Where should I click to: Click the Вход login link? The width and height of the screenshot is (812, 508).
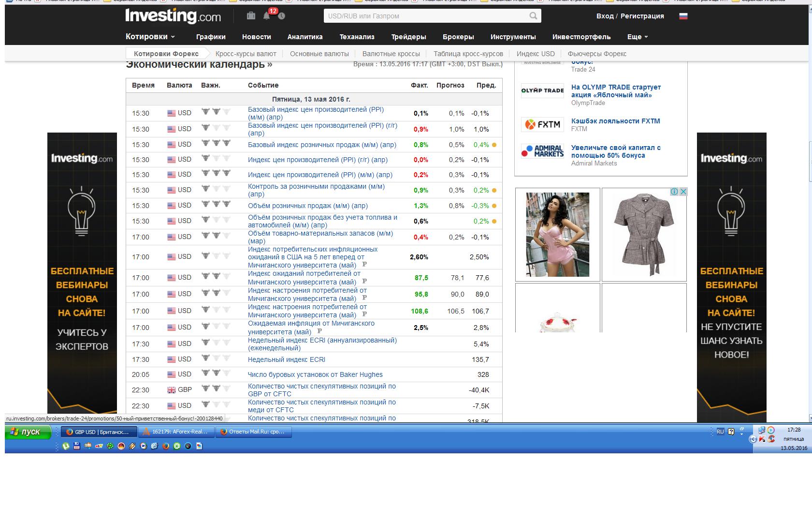coord(605,16)
